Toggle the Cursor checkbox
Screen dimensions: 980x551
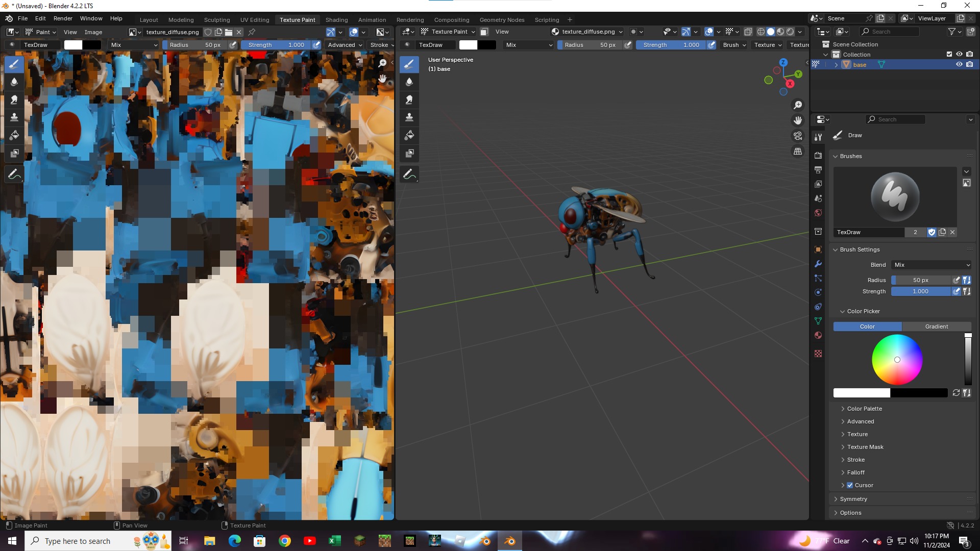pyautogui.click(x=850, y=485)
